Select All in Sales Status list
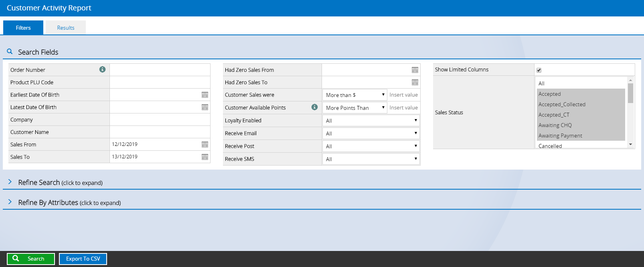The image size is (644, 267). pos(581,83)
